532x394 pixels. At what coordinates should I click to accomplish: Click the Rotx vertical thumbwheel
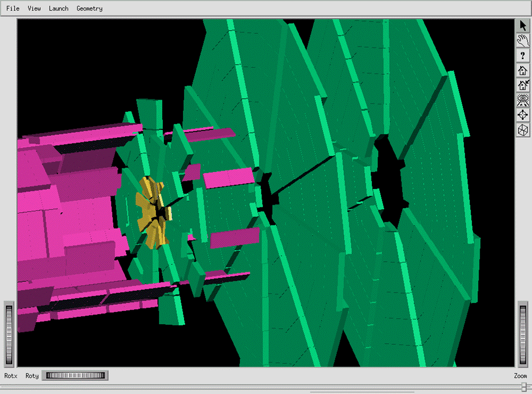pyautogui.click(x=9, y=334)
